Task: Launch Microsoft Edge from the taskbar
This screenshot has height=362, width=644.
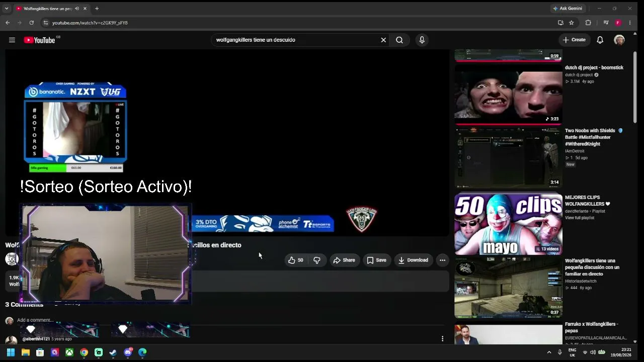Action: [x=142, y=352]
